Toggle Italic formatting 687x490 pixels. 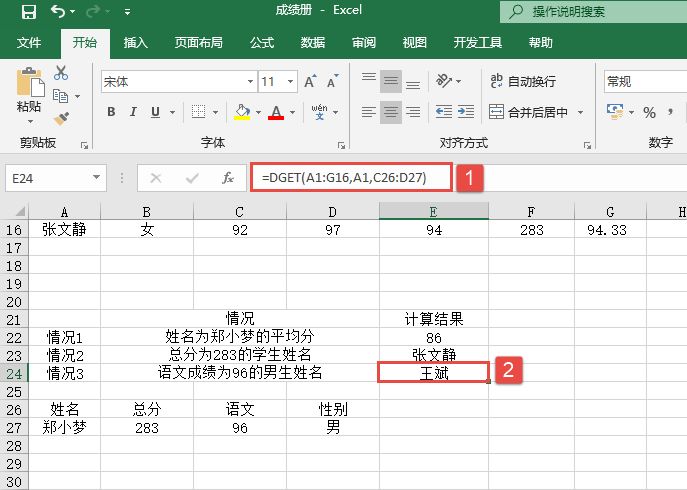pos(133,112)
